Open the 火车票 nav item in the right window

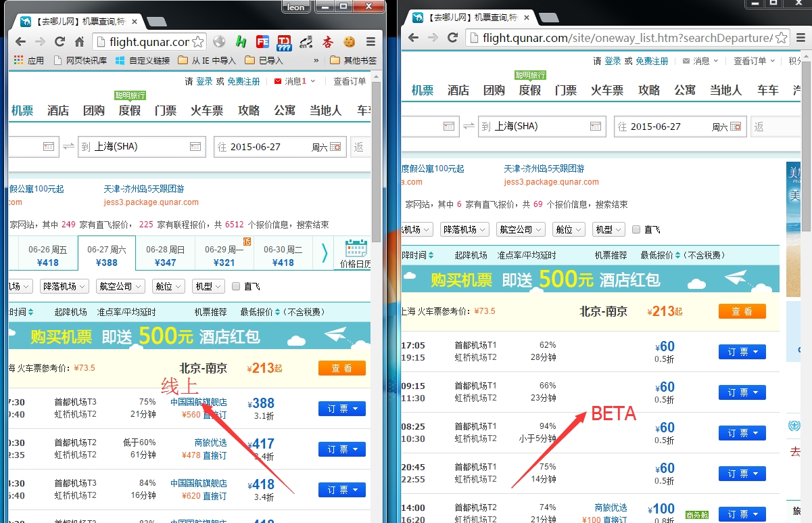(x=607, y=90)
